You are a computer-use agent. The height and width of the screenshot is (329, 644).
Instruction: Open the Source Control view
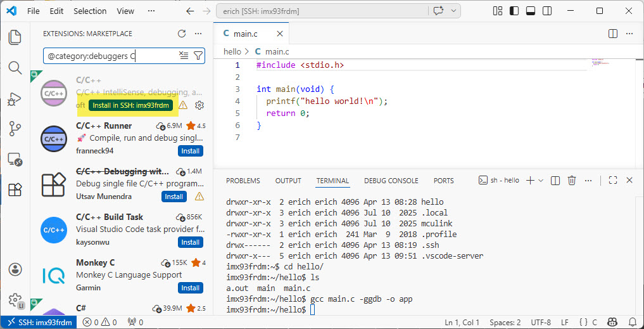pyautogui.click(x=15, y=129)
